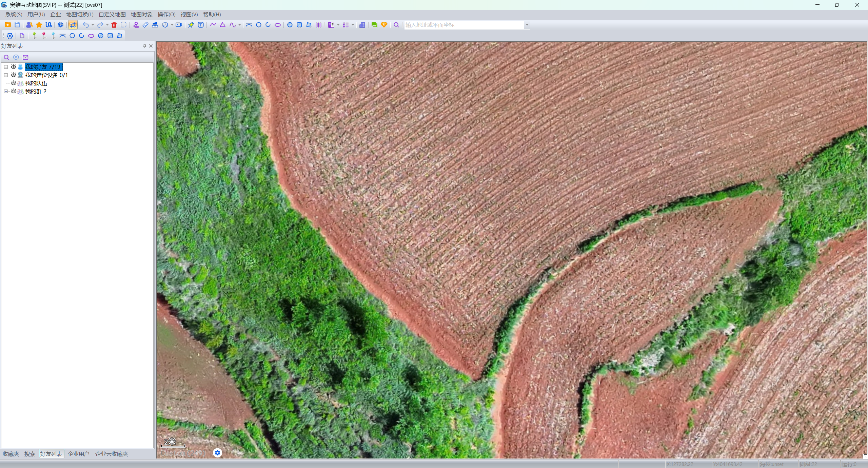Viewport: 868px width, 468px height.
Task: Select the 我的队伍 tree item
Action: [36, 83]
